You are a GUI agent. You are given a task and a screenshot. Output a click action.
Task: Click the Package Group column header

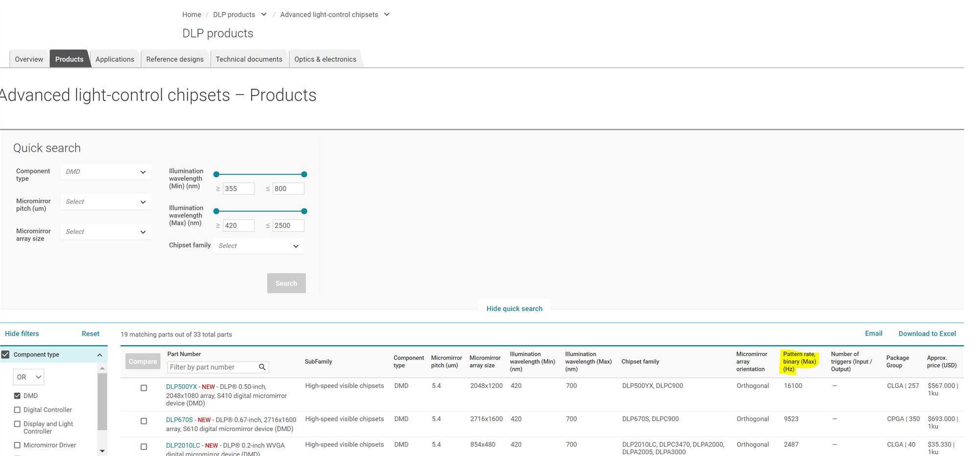coord(897,361)
